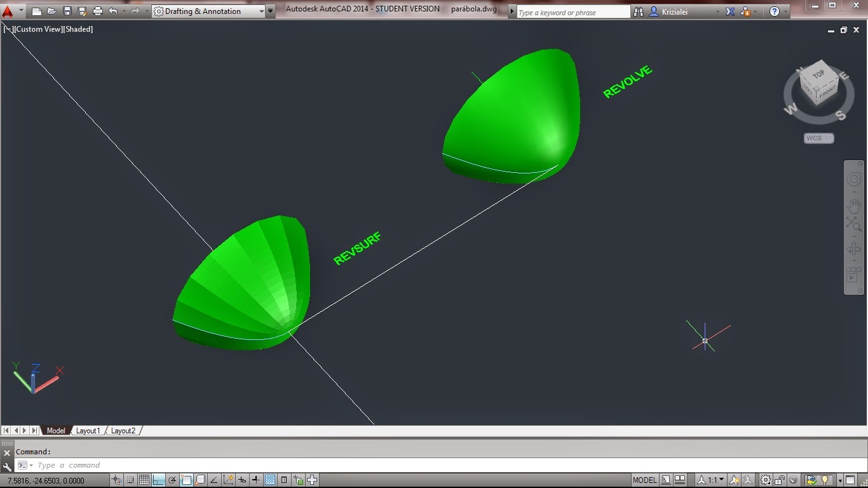Image resolution: width=868 pixels, height=488 pixels.
Task: Activate the Orbit tool in navigation bar
Action: point(855,248)
